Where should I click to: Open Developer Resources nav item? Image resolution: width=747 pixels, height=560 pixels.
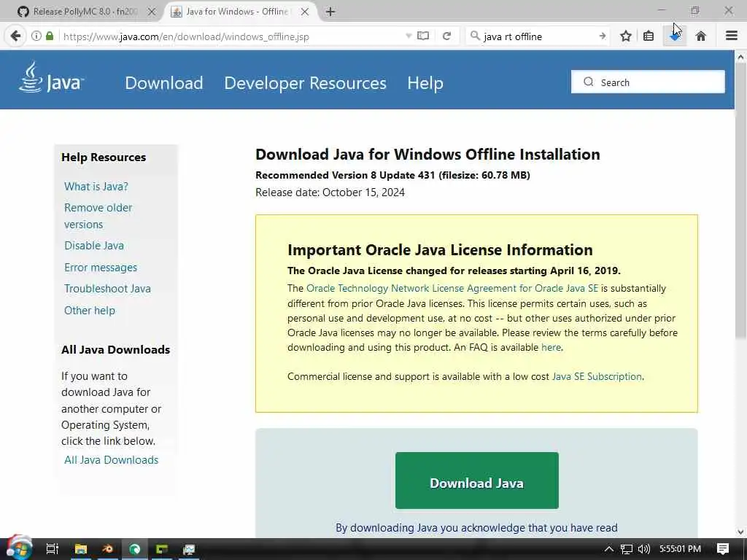coord(305,83)
